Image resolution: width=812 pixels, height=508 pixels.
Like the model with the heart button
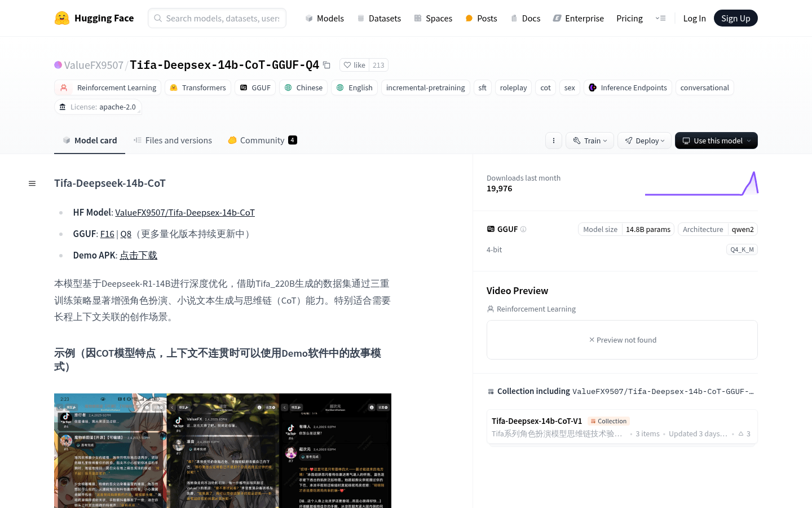pos(355,65)
